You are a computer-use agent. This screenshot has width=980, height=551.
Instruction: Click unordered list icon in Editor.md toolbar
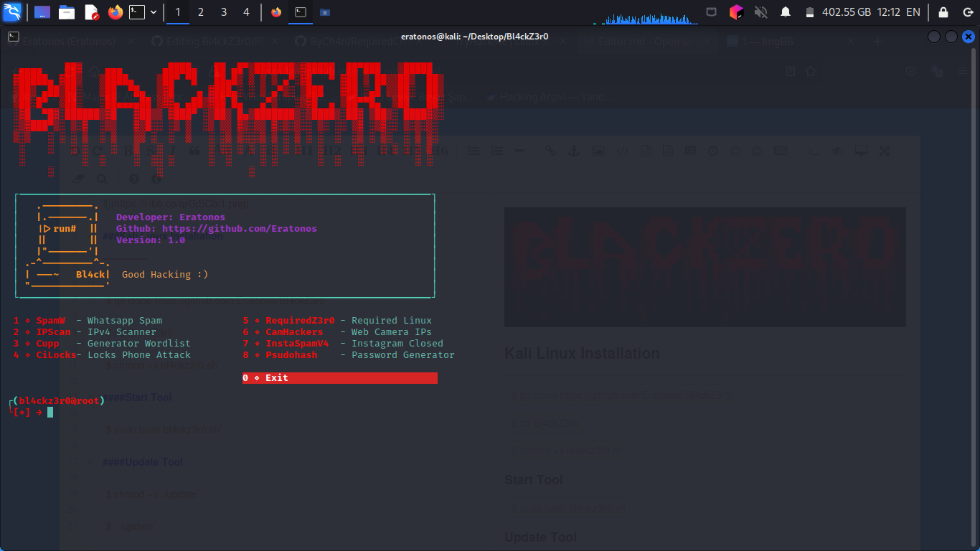[473, 151]
